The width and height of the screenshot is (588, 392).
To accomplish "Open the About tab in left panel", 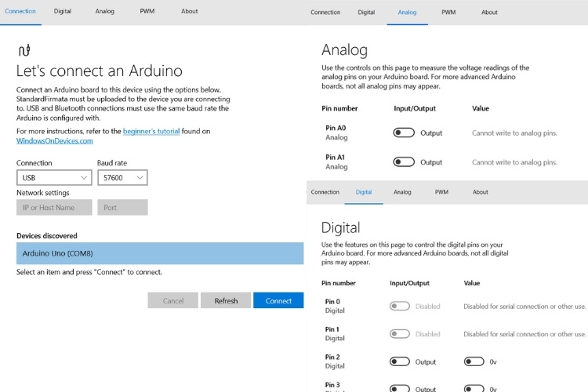I will click(190, 11).
